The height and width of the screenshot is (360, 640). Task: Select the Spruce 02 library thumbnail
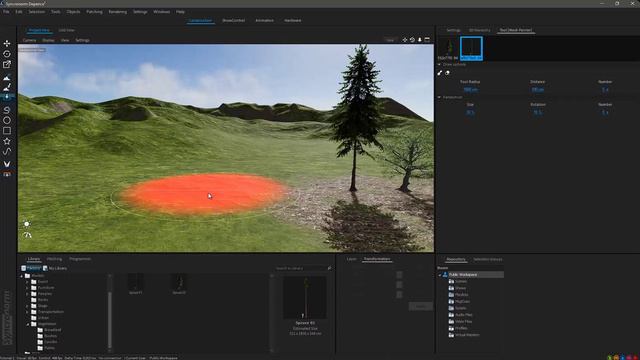pyautogui.click(x=179, y=284)
